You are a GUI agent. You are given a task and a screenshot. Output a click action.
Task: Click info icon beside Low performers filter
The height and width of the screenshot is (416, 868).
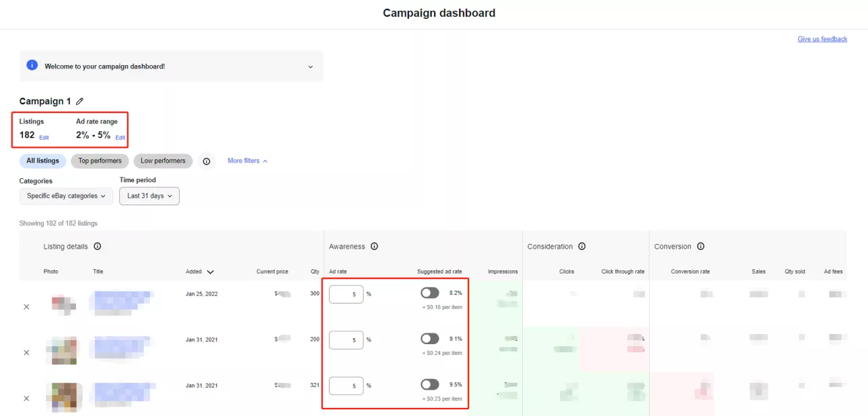(x=207, y=161)
